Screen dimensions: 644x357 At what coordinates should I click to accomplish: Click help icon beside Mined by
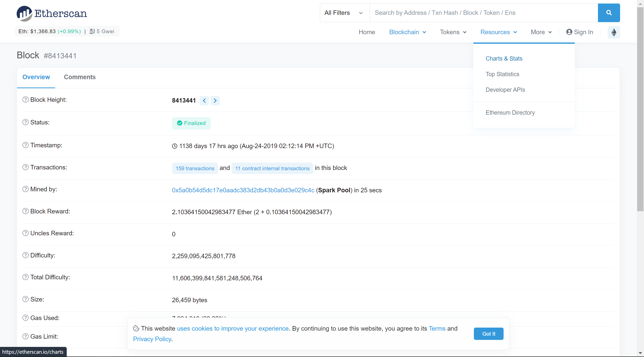(25, 189)
